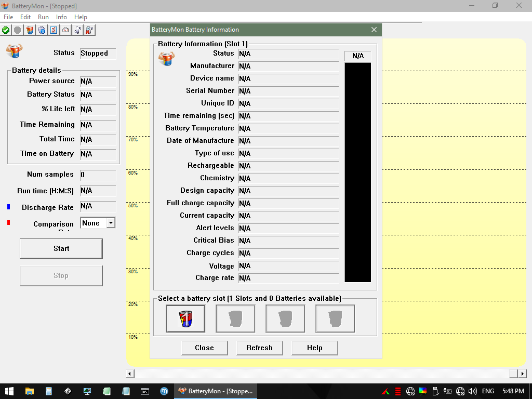Click the red Comparison color marker
Viewport: 532px width, 399px height.
(x=9, y=222)
